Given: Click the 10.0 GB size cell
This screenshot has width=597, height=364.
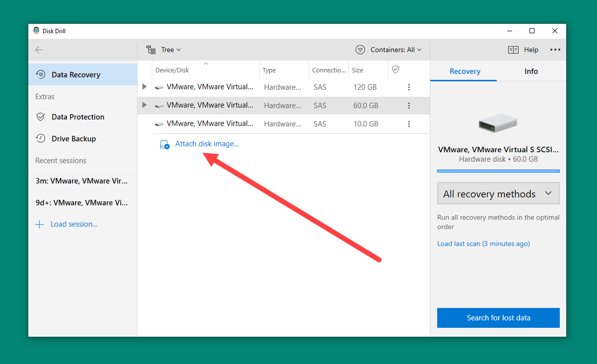Looking at the screenshot, I should tap(366, 124).
